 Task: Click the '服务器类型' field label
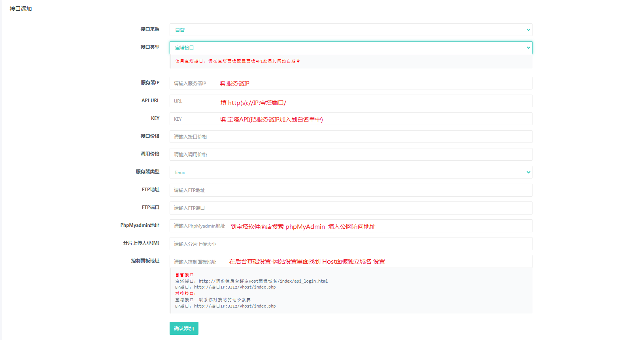(147, 172)
